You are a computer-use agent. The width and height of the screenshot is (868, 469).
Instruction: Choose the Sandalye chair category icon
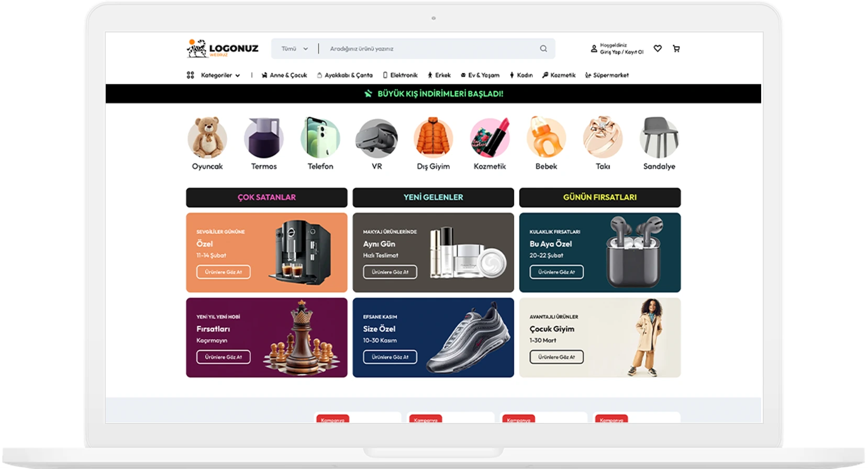click(x=659, y=138)
